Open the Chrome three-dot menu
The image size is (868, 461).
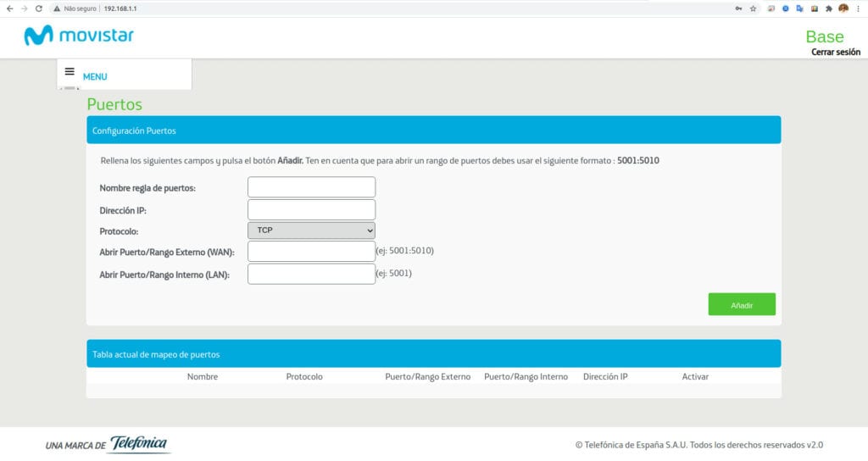click(858, 8)
